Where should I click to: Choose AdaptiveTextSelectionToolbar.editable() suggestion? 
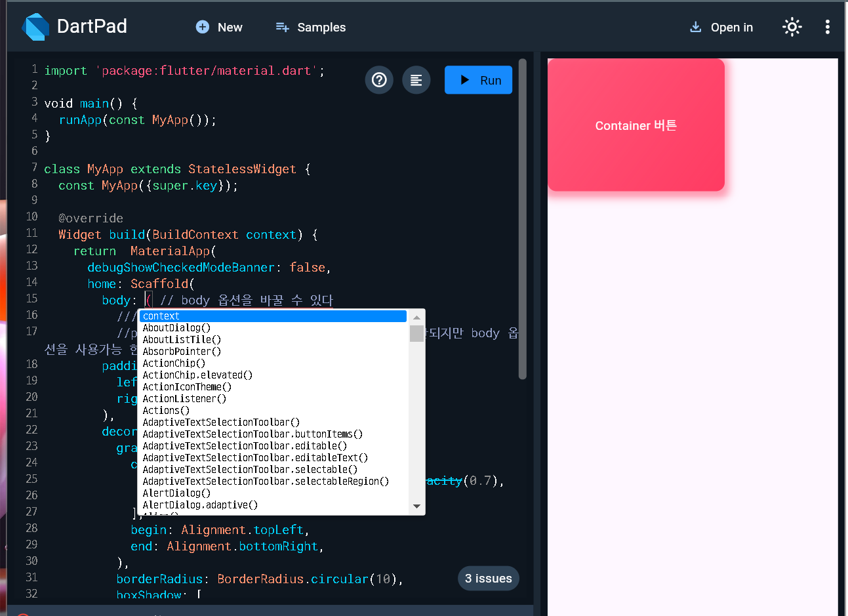click(273, 446)
